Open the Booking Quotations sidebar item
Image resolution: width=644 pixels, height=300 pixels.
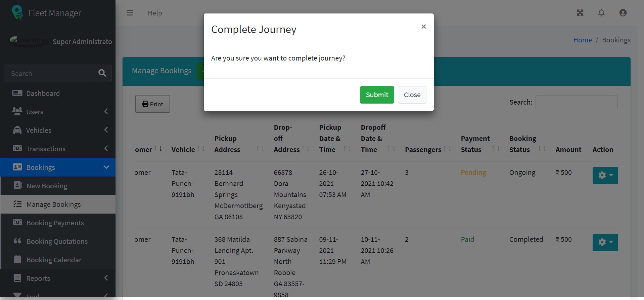(57, 241)
